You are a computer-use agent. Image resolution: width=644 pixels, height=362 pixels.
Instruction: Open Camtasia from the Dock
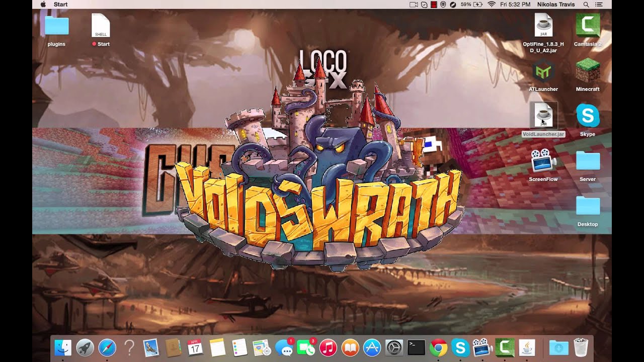505,347
